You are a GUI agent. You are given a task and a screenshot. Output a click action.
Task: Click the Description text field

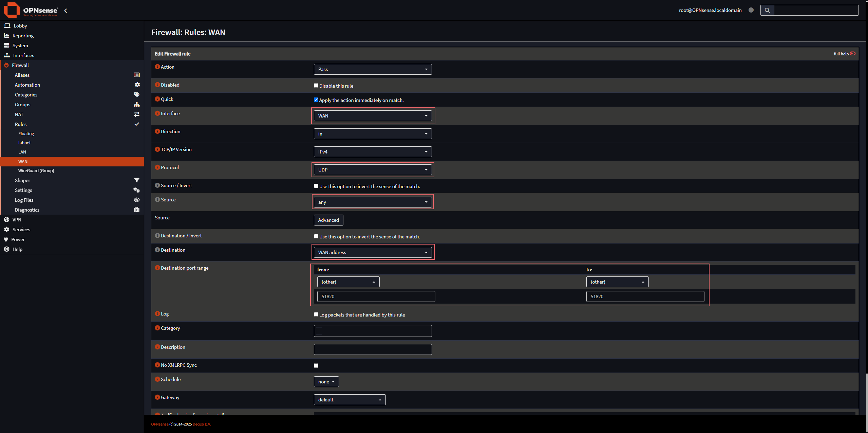373,349
